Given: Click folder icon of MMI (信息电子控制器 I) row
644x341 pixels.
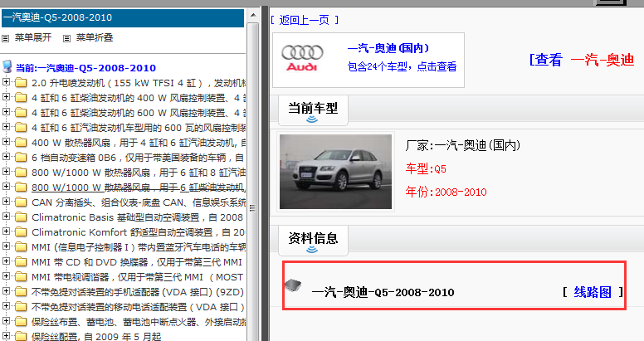Looking at the screenshot, I should (21, 247).
